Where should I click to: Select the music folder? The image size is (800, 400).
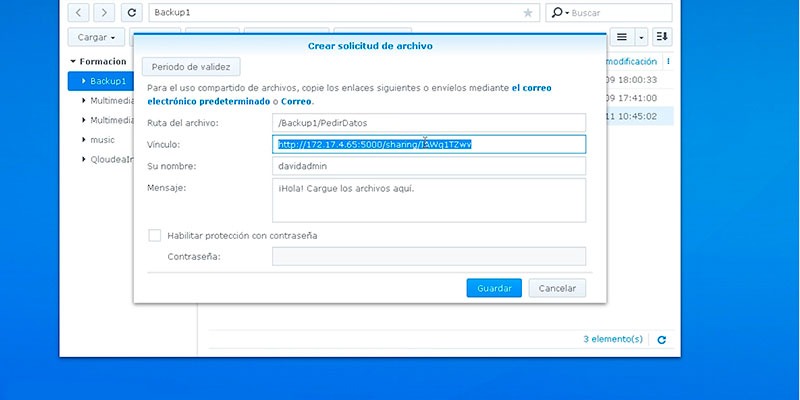[103, 139]
